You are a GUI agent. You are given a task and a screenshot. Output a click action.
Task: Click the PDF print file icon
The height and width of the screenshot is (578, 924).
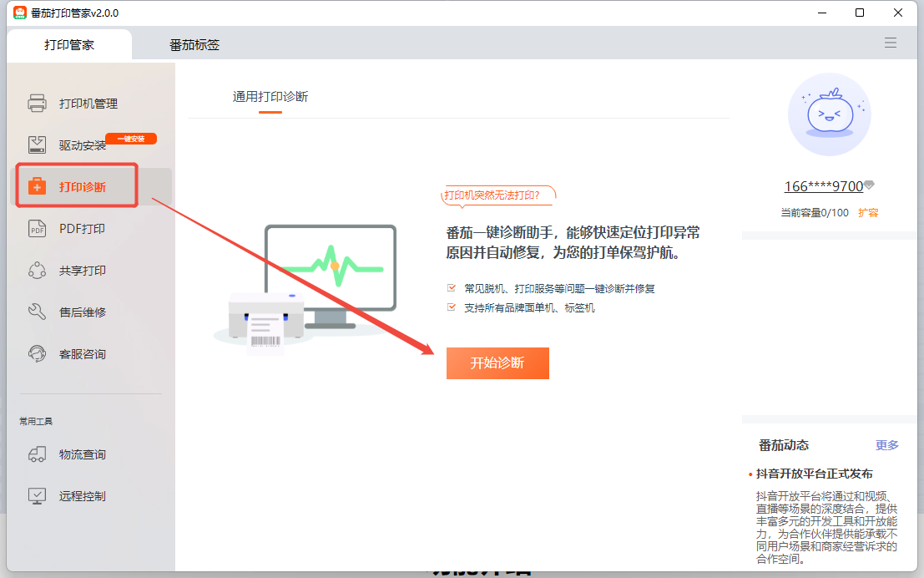coord(37,228)
